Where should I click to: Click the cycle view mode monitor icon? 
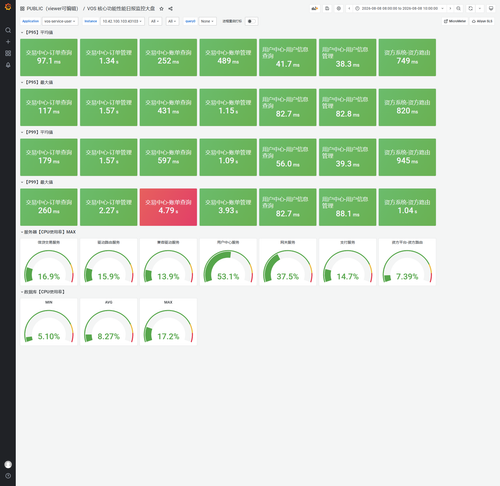click(491, 8)
